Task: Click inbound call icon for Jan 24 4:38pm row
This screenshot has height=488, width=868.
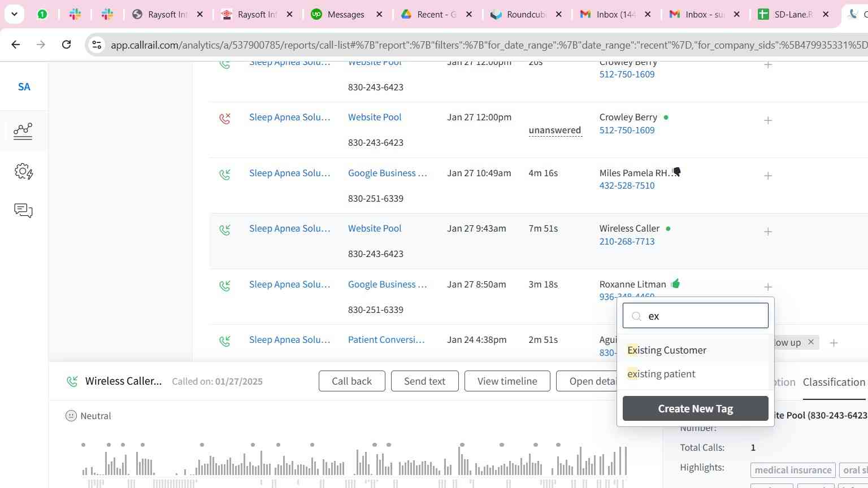Action: pyautogui.click(x=225, y=341)
